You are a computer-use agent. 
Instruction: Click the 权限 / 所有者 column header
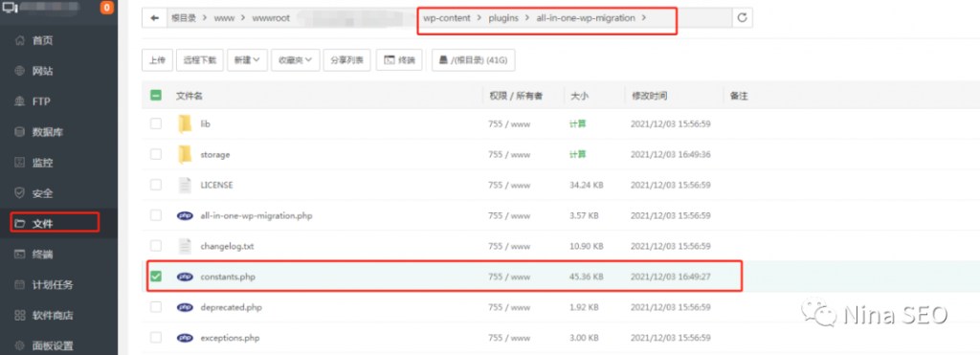pos(516,96)
